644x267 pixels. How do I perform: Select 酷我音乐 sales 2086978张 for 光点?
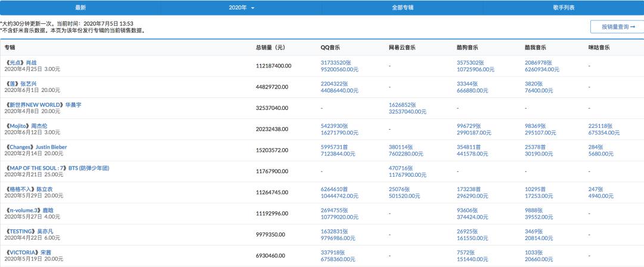click(x=538, y=63)
